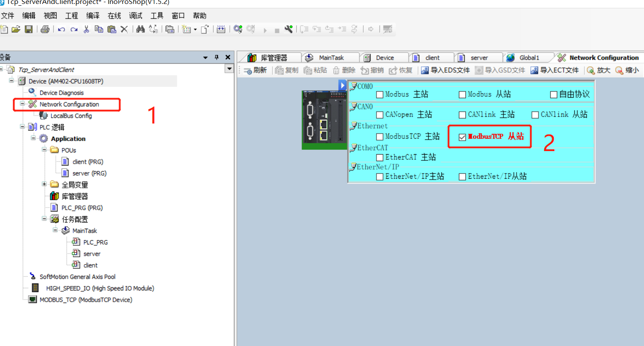
Task: Collapse the 任务配置 node
Action: tap(44, 219)
